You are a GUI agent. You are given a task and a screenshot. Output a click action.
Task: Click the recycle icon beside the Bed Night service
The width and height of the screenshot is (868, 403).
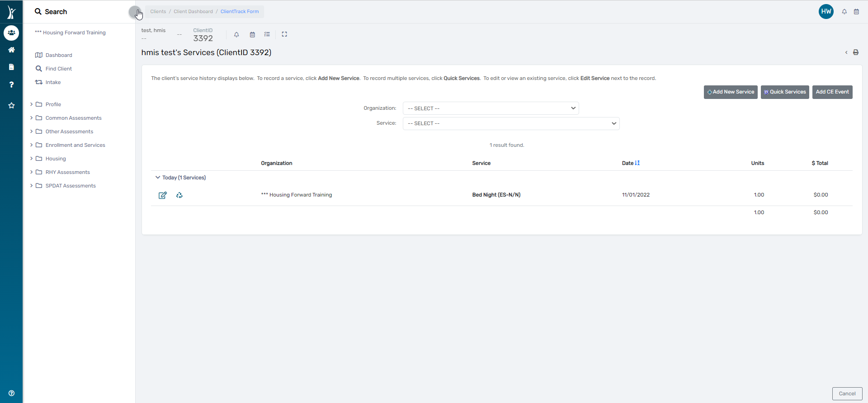click(x=179, y=195)
